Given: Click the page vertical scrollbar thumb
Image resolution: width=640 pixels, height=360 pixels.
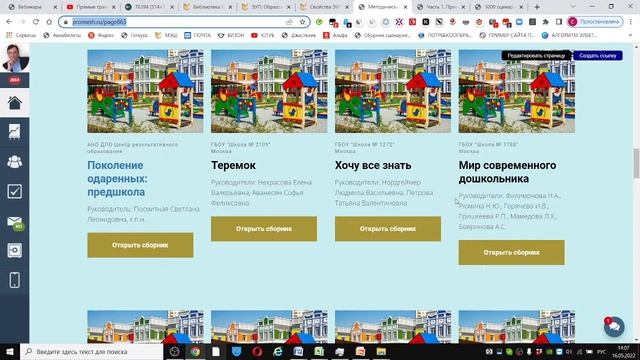Looking at the screenshot, I should point(636,163).
